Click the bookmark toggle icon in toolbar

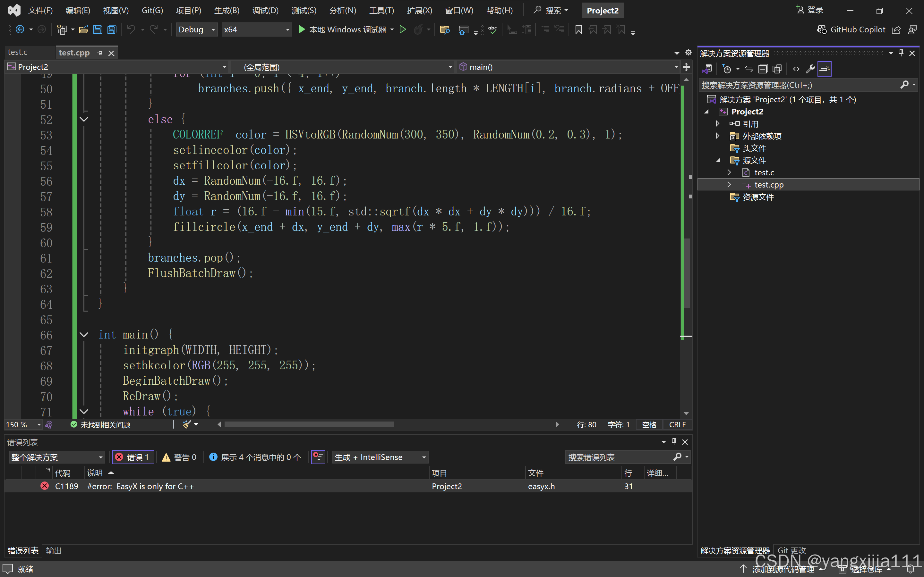coord(578,29)
